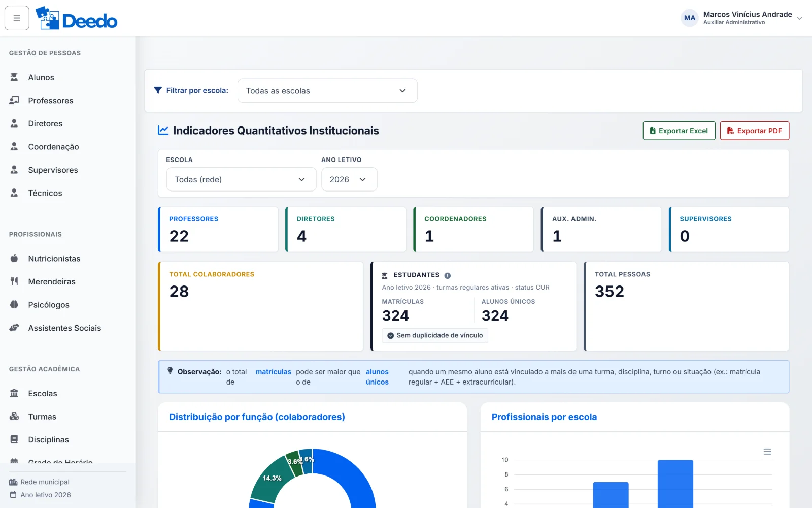The width and height of the screenshot is (812, 508).
Task: Click the Indicadores chart-line icon
Action: pos(163,131)
